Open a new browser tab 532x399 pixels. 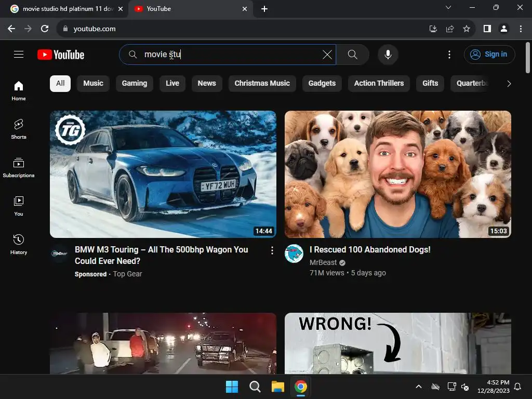click(x=264, y=9)
